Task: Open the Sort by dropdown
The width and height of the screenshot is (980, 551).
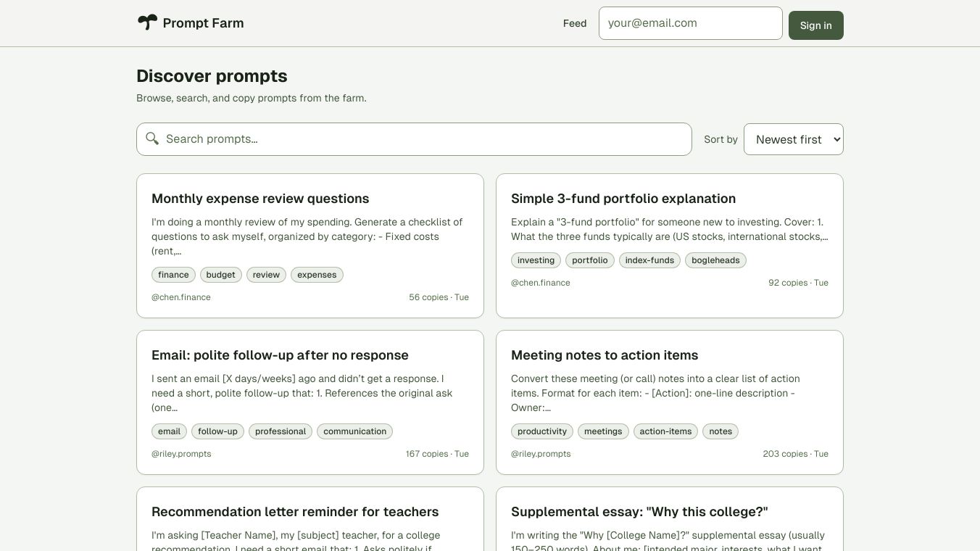Action: (793, 139)
